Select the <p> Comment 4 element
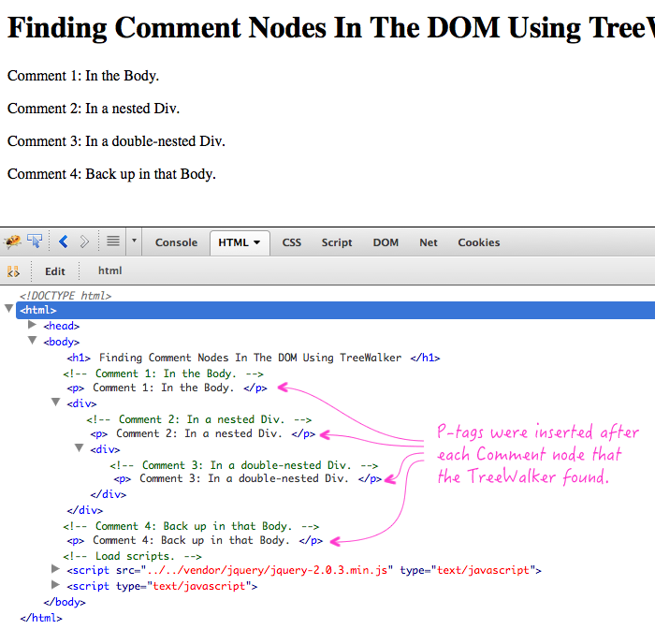The image size is (655, 644). click(x=195, y=540)
